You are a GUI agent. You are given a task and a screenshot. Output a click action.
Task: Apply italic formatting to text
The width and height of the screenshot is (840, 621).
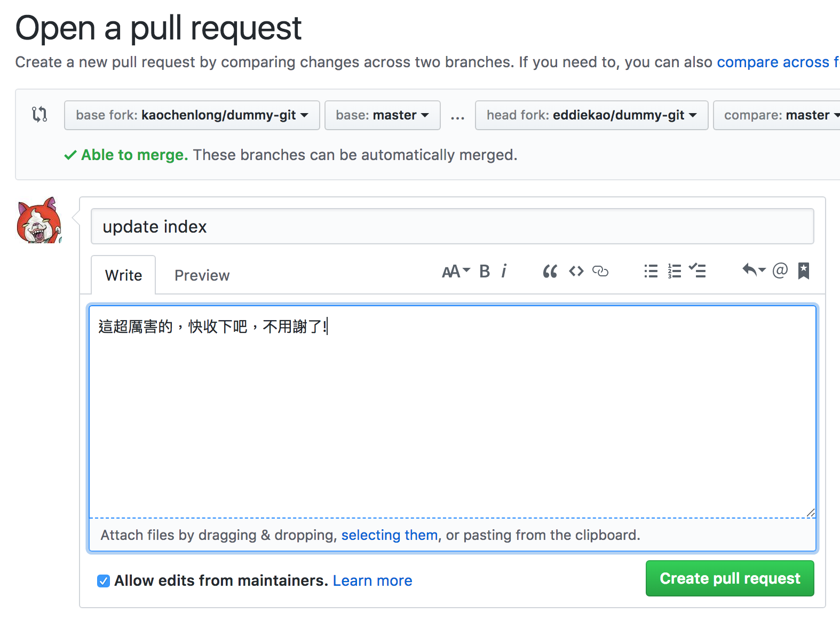tap(503, 272)
